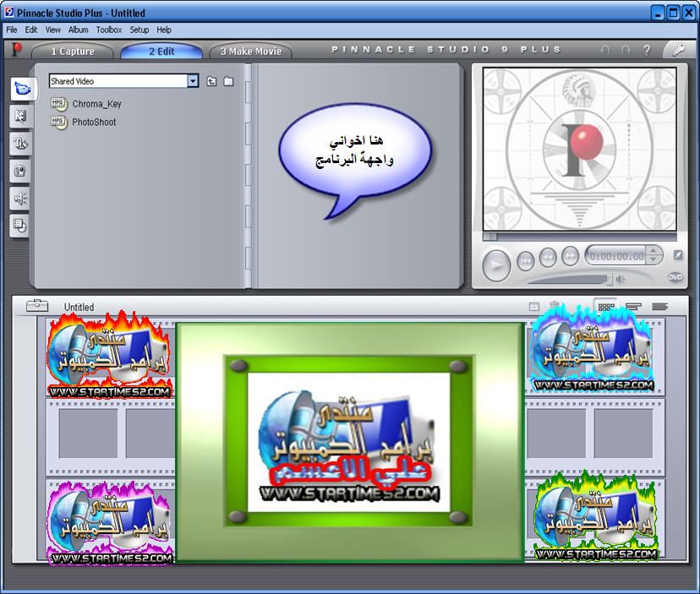
Task: Show titles tab in the album
Action: [x=20, y=144]
